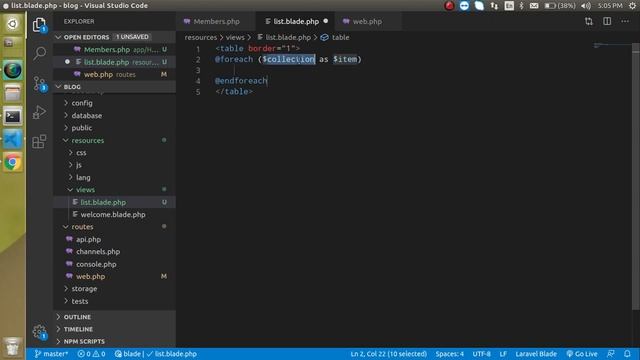The width and height of the screenshot is (640, 360).
Task: Place cursor on the @endforeach line
Action: [x=241, y=81]
